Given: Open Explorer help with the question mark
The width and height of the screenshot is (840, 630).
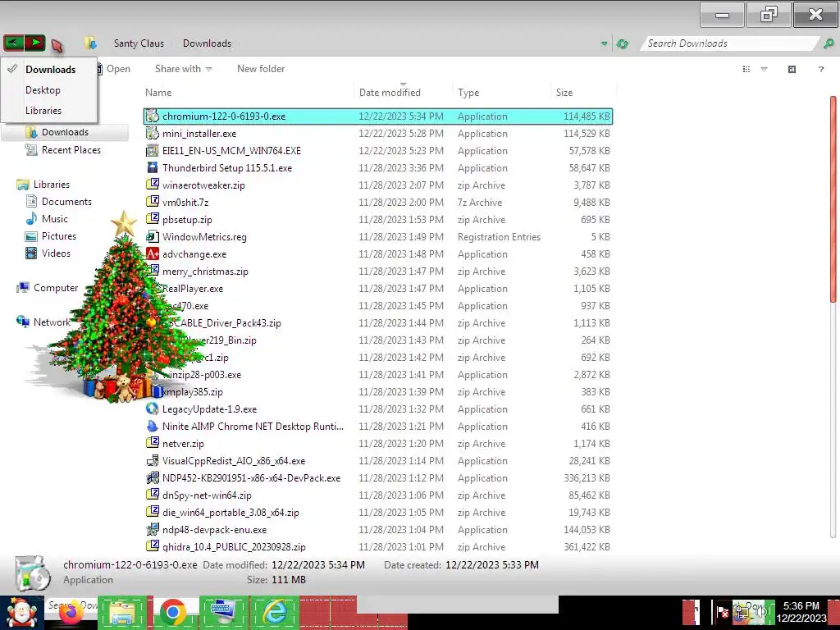Looking at the screenshot, I should click(820, 69).
